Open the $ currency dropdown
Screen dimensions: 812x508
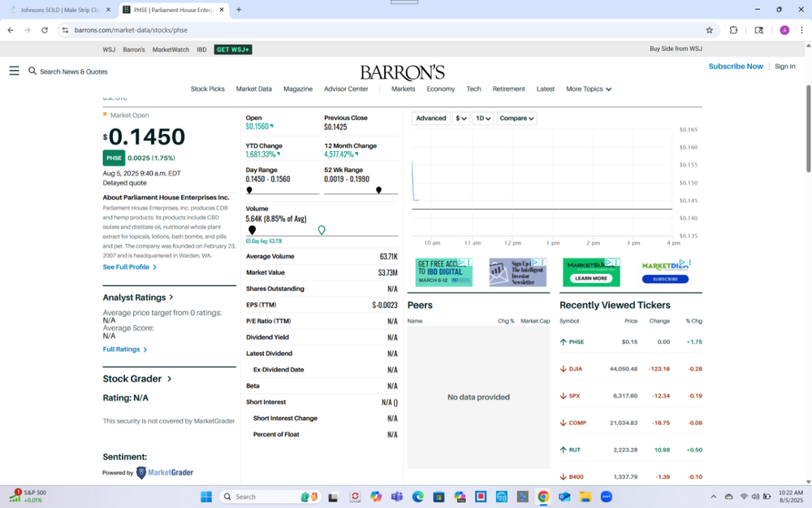461,119
